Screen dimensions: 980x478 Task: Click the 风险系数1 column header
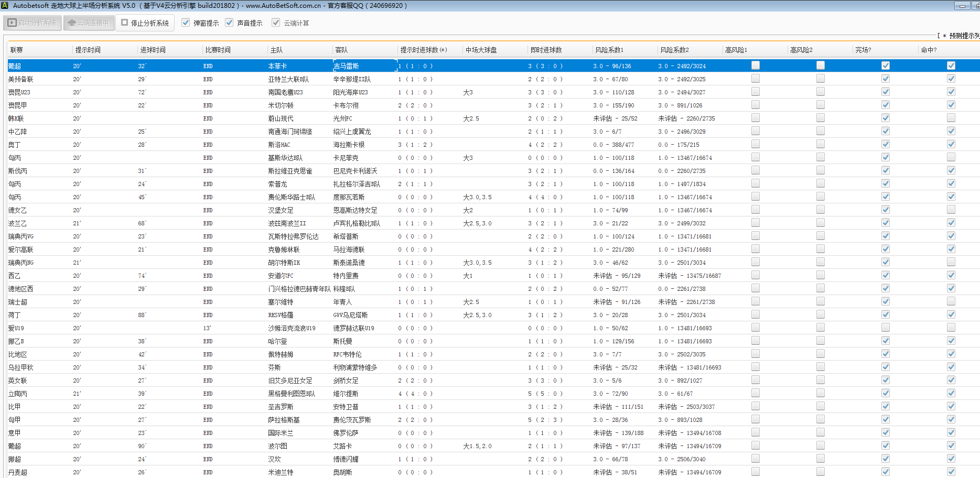[x=609, y=50]
